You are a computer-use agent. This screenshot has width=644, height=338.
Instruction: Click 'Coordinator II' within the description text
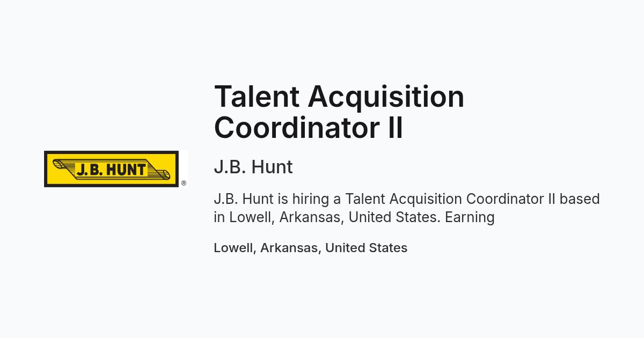510,199
